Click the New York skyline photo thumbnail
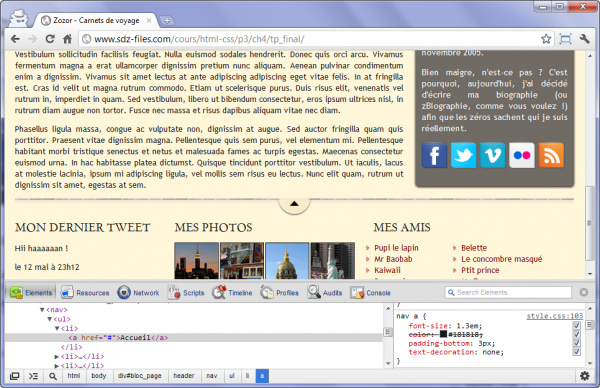 (x=196, y=260)
